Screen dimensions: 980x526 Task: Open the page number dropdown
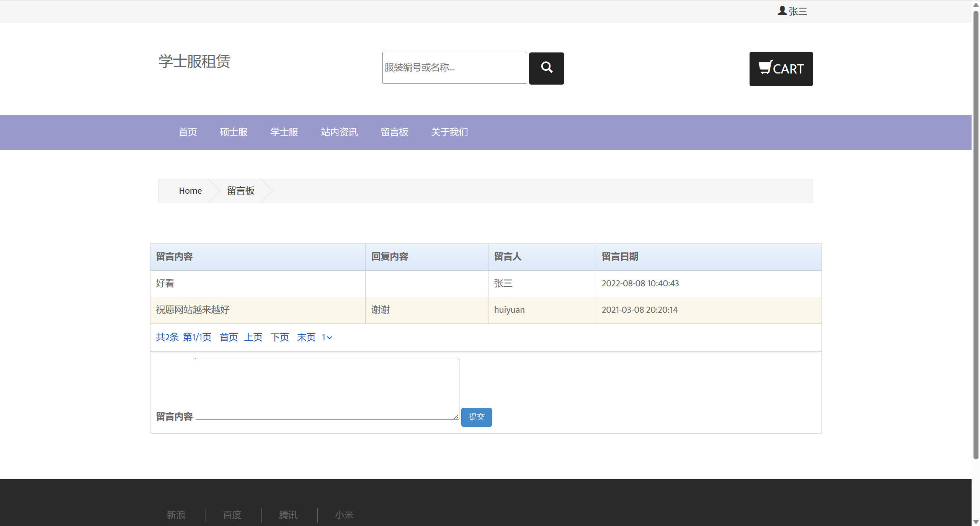click(x=327, y=337)
